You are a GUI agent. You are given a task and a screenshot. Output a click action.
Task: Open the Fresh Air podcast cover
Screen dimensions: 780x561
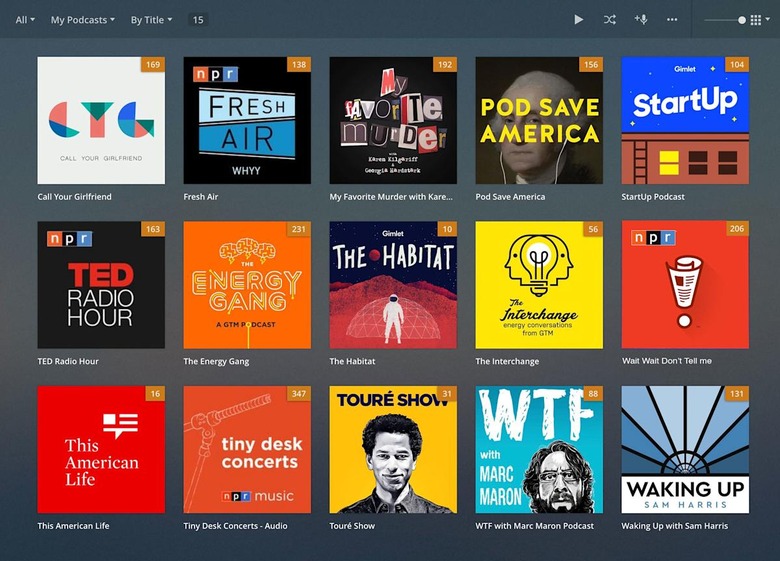click(247, 120)
